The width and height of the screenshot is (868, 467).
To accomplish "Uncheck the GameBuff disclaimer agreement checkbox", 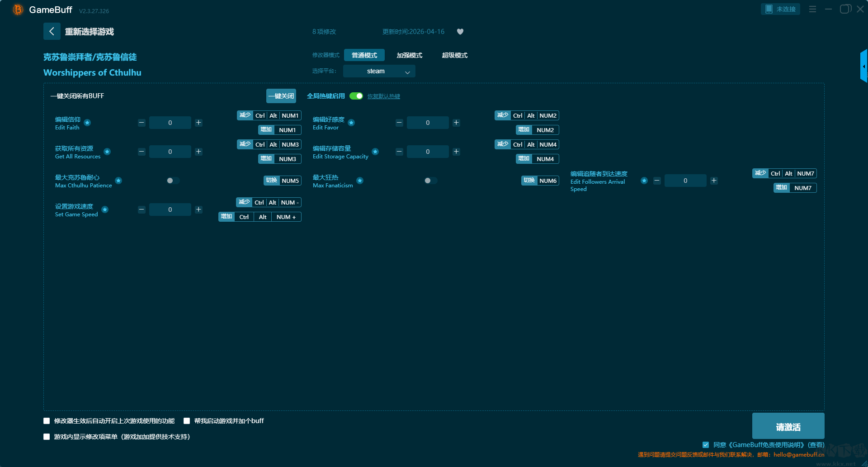I will click(706, 445).
